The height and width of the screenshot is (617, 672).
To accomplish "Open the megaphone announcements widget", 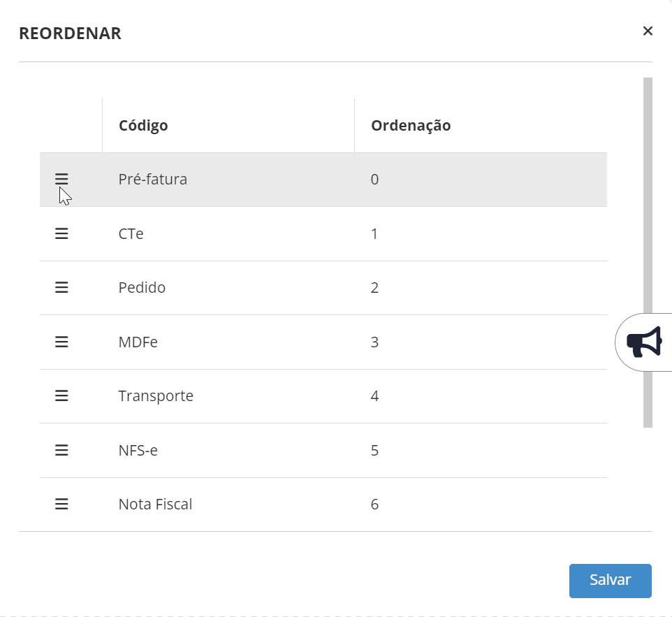I will 644,342.
